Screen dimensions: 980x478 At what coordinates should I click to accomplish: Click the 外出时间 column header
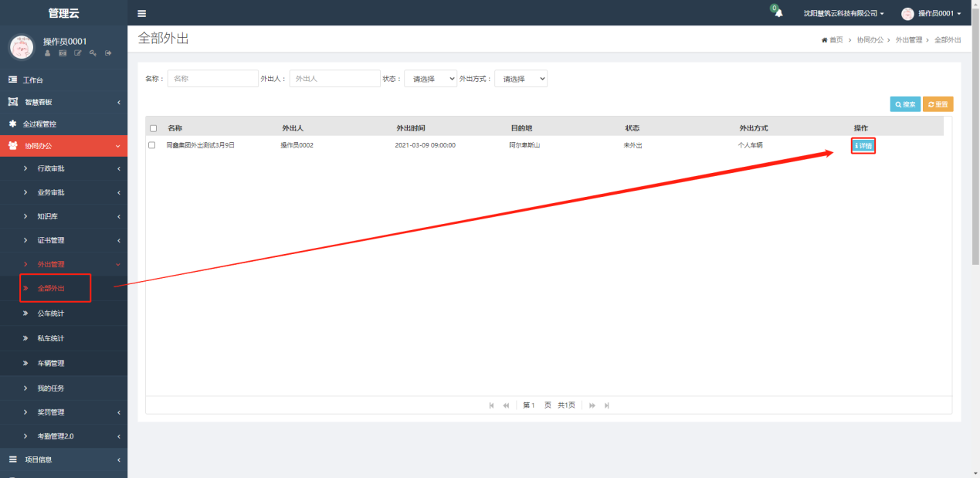coord(411,128)
